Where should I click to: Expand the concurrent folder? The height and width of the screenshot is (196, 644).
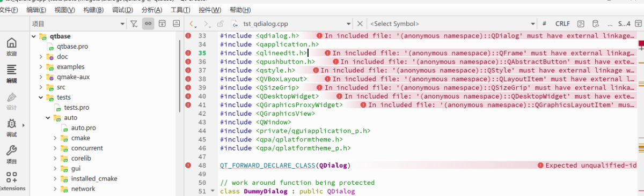pos(55,148)
